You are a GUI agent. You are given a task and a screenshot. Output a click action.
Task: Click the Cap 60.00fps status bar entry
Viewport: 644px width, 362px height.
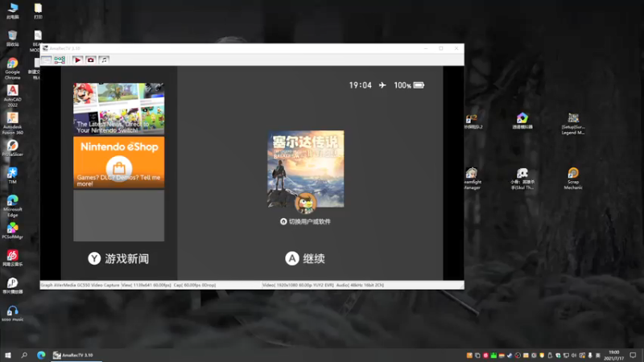[195, 285]
